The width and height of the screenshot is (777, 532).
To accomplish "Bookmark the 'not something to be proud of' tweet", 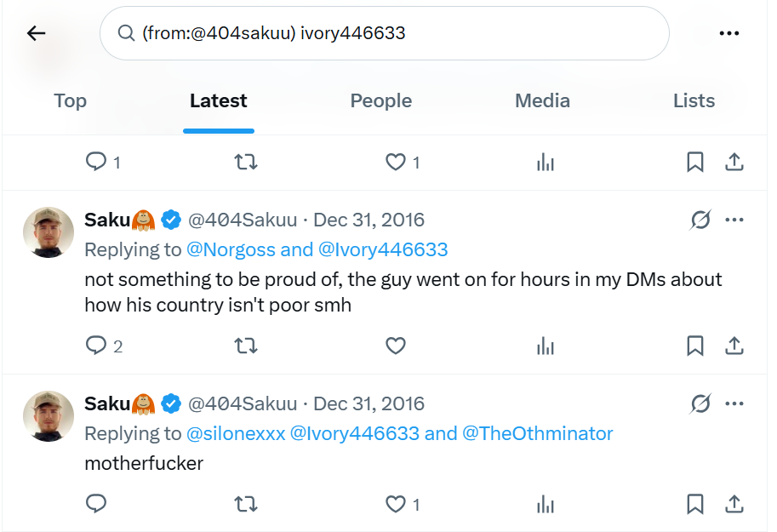I will [x=695, y=346].
